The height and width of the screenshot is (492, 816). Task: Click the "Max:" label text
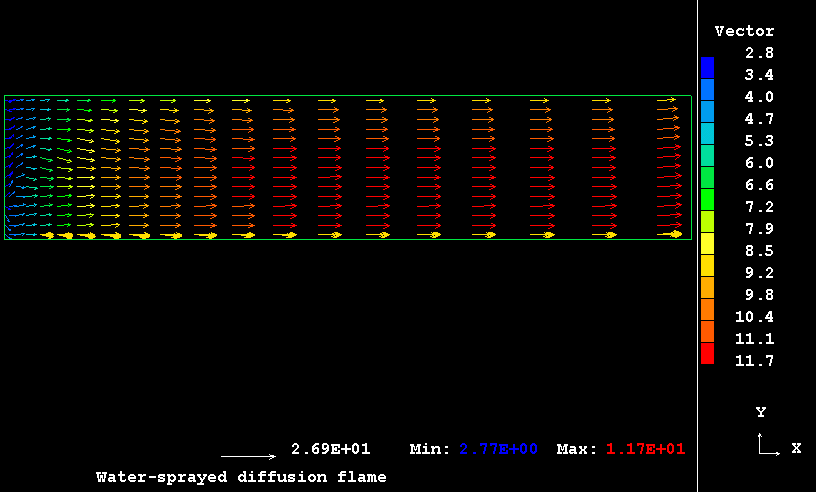577,449
